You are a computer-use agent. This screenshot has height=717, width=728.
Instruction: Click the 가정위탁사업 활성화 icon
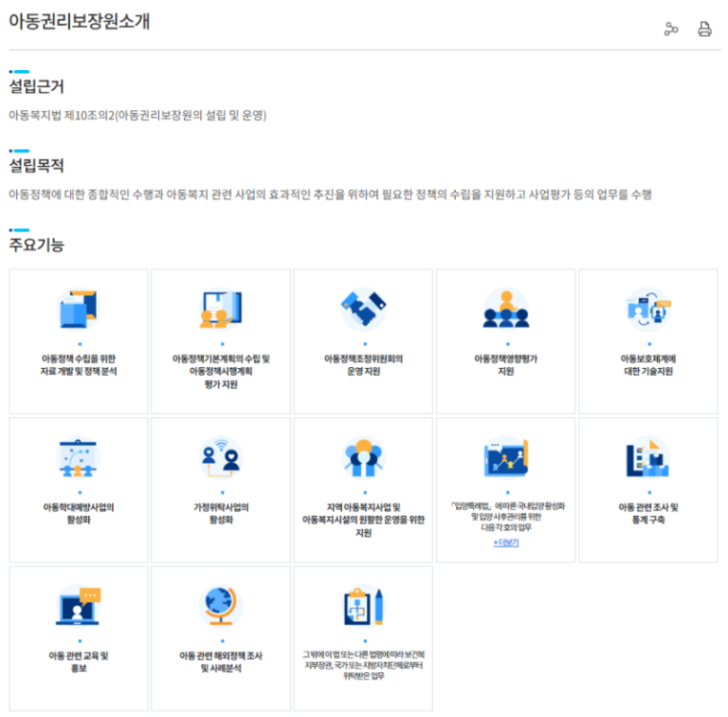click(x=221, y=458)
